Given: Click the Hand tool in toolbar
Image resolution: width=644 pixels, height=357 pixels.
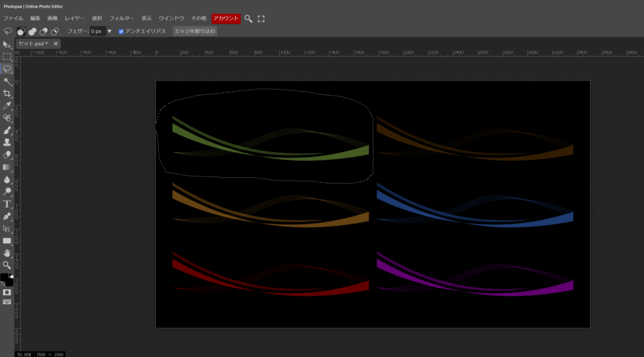Looking at the screenshot, I should pyautogui.click(x=7, y=253).
